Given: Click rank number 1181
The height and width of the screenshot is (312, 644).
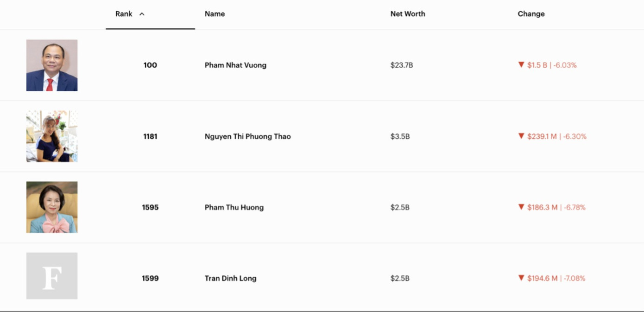Looking at the screenshot, I should 150,136.
